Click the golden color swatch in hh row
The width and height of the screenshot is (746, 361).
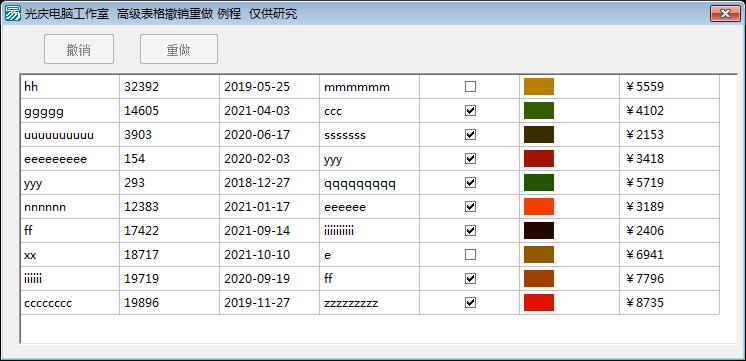pyautogui.click(x=539, y=87)
